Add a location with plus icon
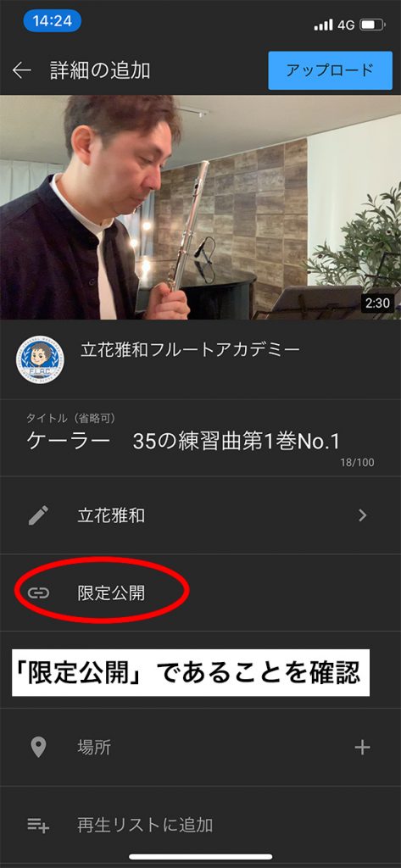 point(362,748)
